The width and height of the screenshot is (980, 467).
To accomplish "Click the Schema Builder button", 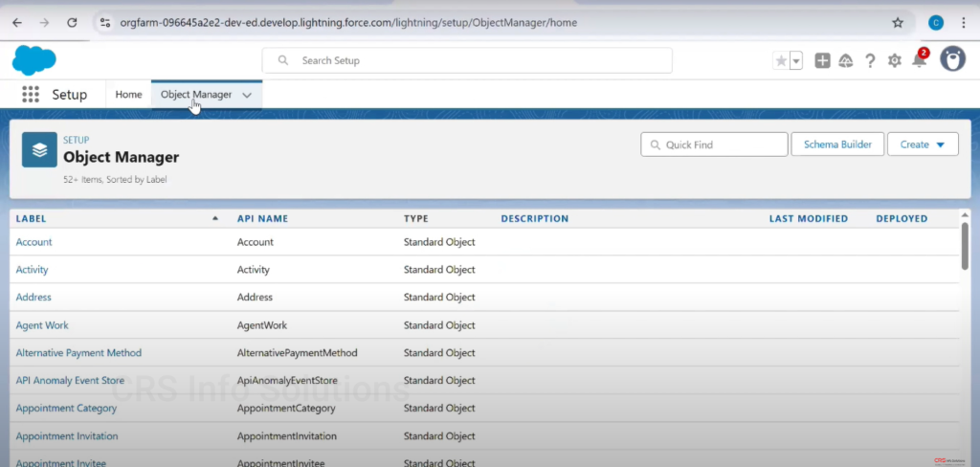I will point(837,145).
